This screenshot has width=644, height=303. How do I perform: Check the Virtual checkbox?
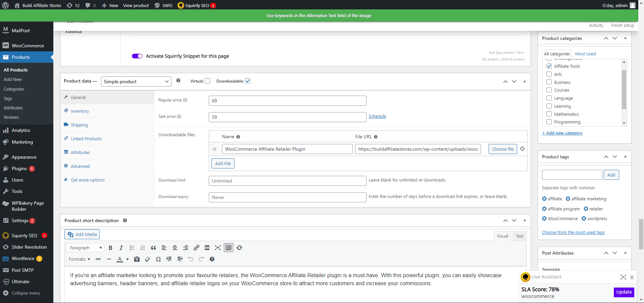coord(207,81)
